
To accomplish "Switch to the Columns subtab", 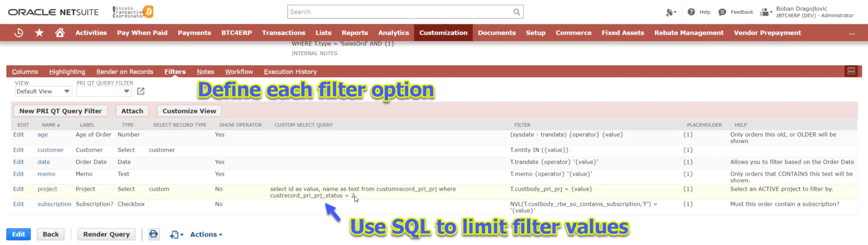I will click(25, 72).
